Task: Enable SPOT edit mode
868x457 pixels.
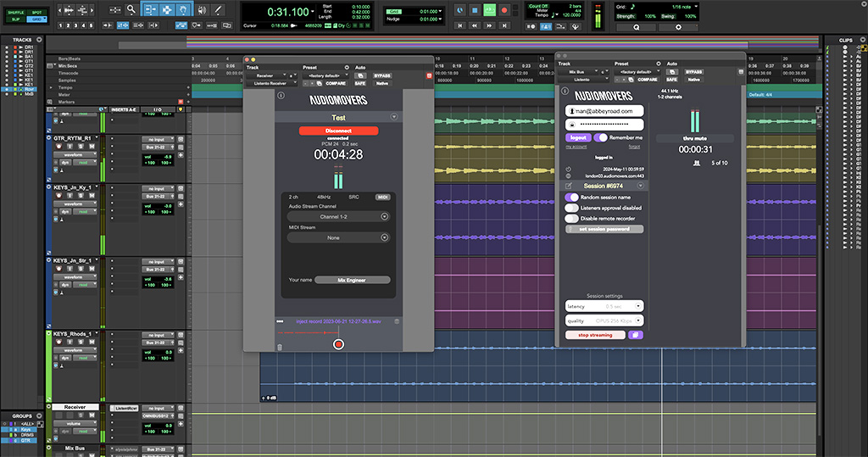Action: click(37, 12)
